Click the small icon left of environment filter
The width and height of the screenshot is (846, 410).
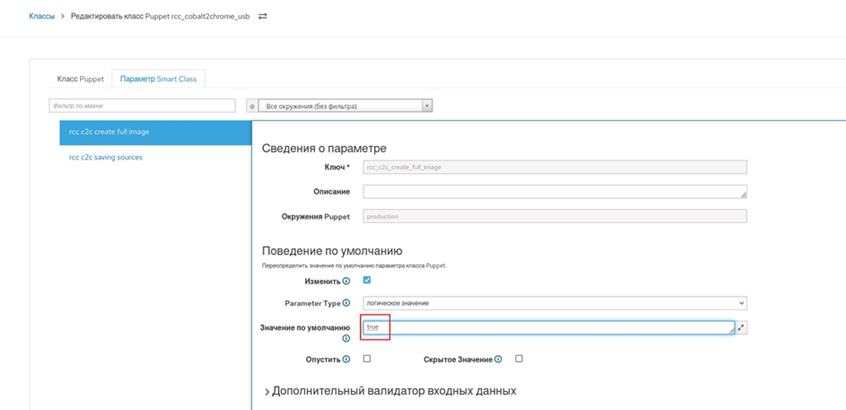251,105
